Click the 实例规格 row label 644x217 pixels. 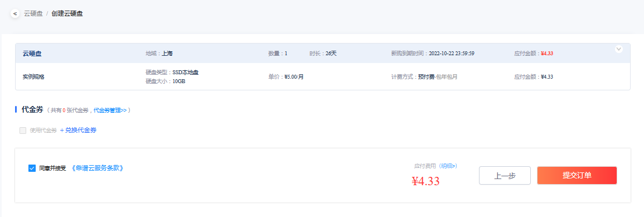pos(33,76)
